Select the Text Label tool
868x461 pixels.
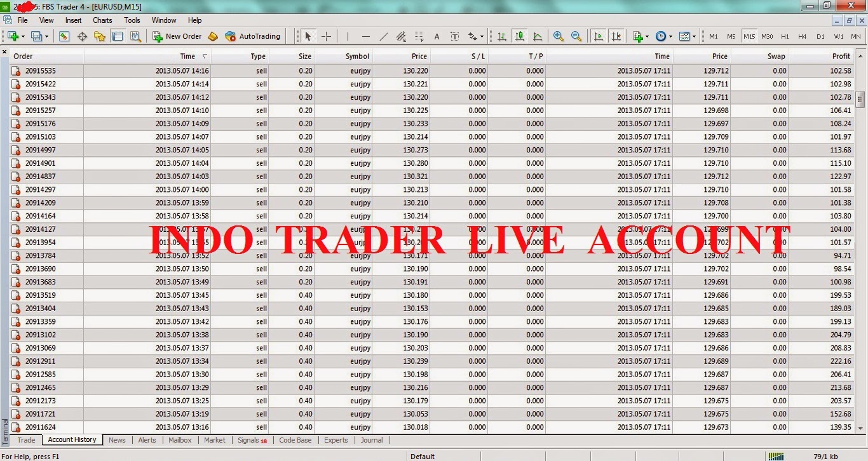454,36
